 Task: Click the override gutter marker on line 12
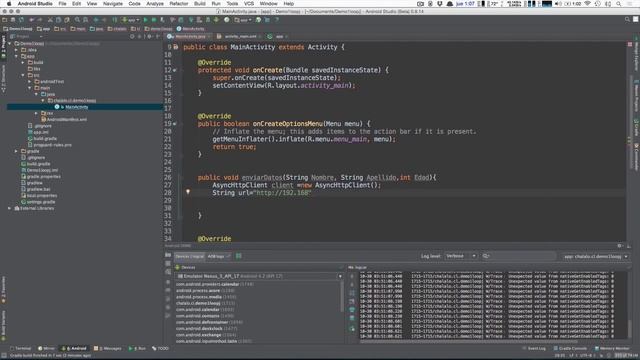click(x=175, y=70)
